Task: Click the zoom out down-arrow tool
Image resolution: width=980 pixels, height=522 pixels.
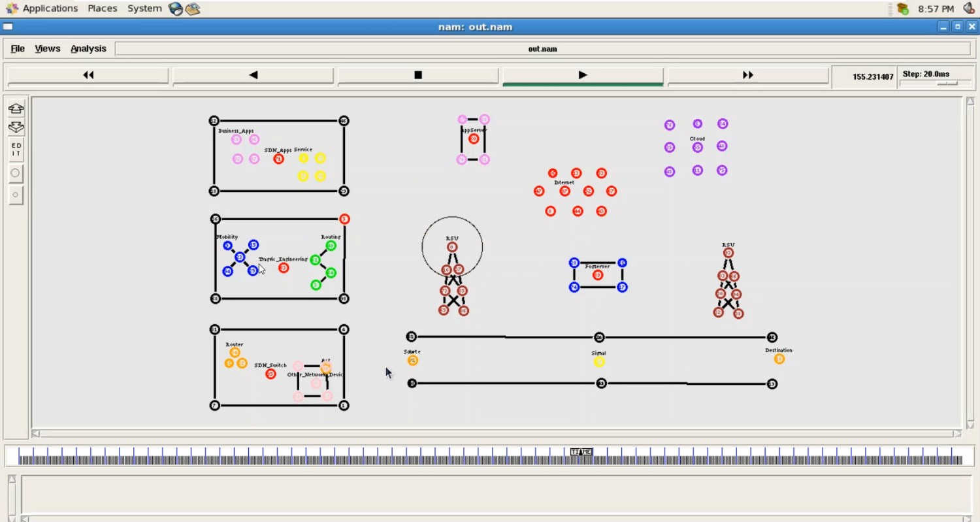Action: click(16, 127)
